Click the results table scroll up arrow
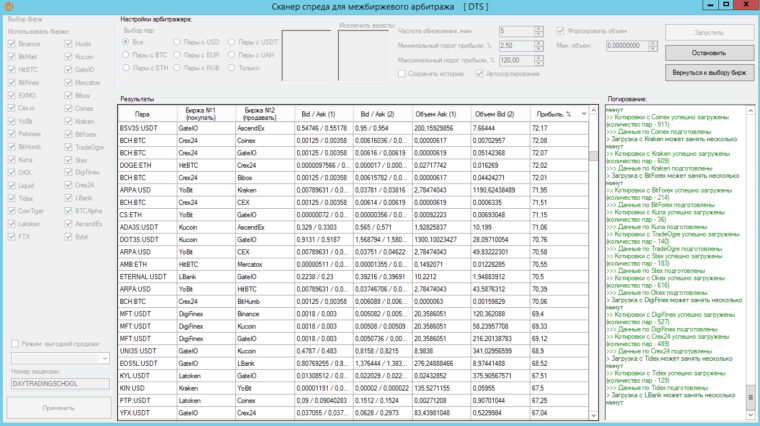 (x=593, y=110)
